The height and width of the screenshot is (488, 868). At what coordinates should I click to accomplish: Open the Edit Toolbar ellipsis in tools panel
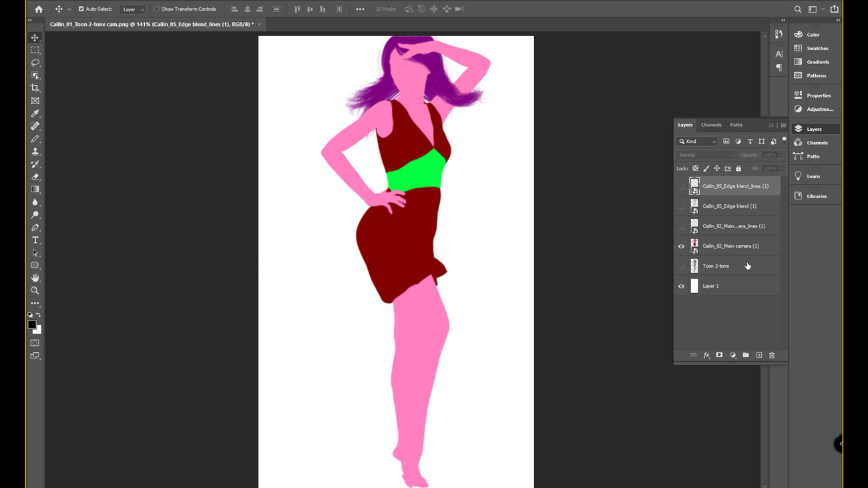[x=35, y=303]
